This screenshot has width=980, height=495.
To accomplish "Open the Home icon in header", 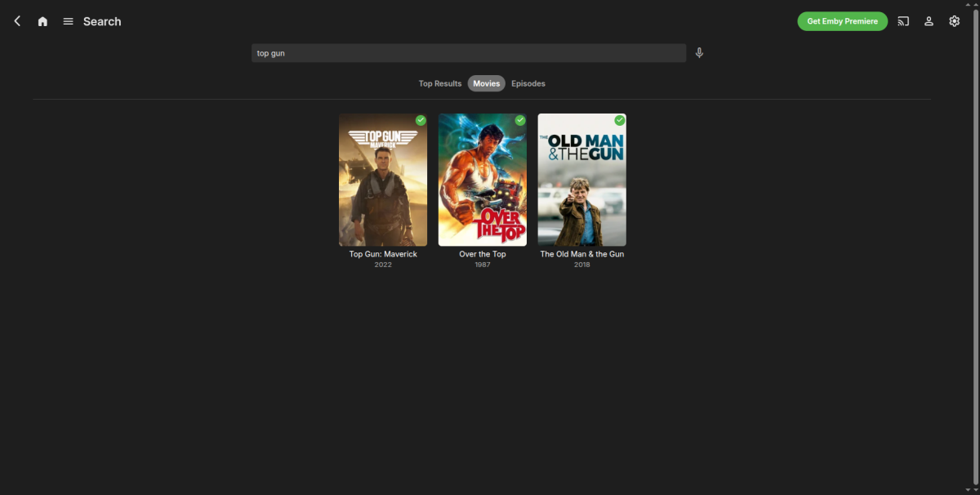I will (42, 21).
